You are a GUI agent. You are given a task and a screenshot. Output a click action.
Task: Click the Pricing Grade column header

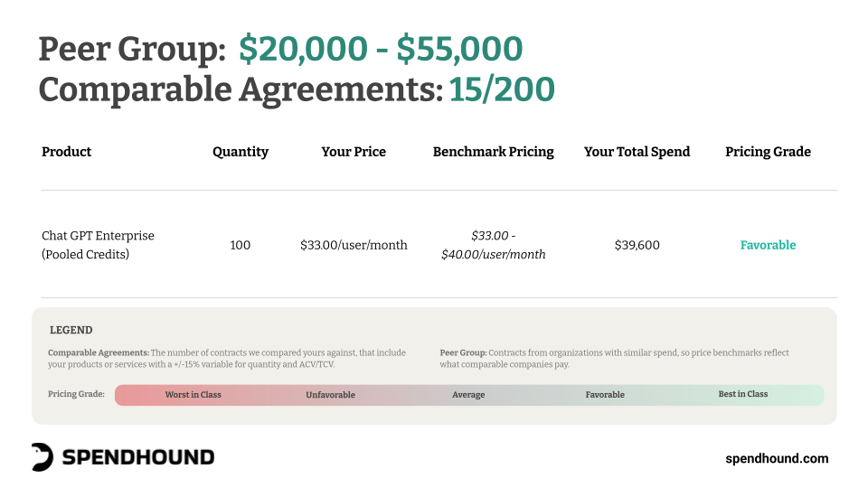[769, 152]
